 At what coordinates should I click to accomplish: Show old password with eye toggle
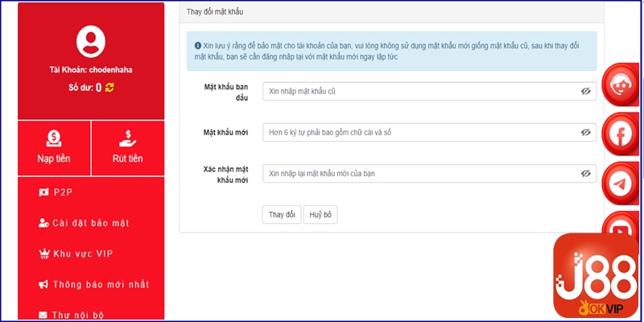click(x=585, y=92)
